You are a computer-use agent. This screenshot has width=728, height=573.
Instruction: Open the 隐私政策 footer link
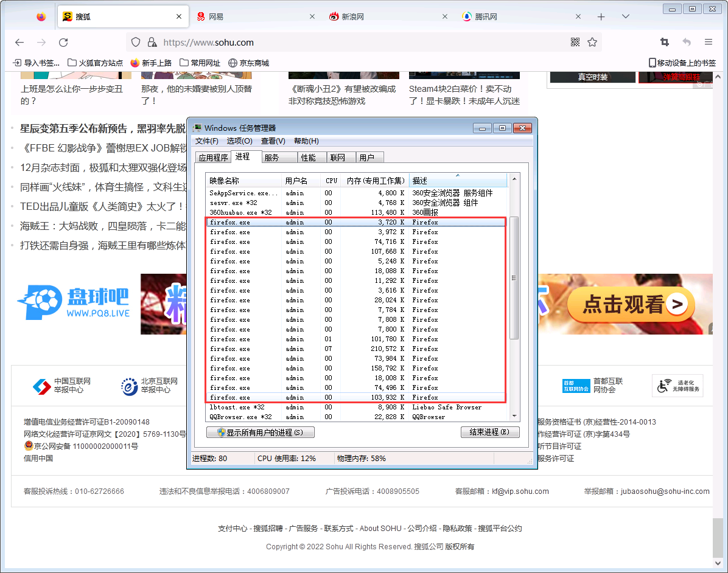[457, 529]
